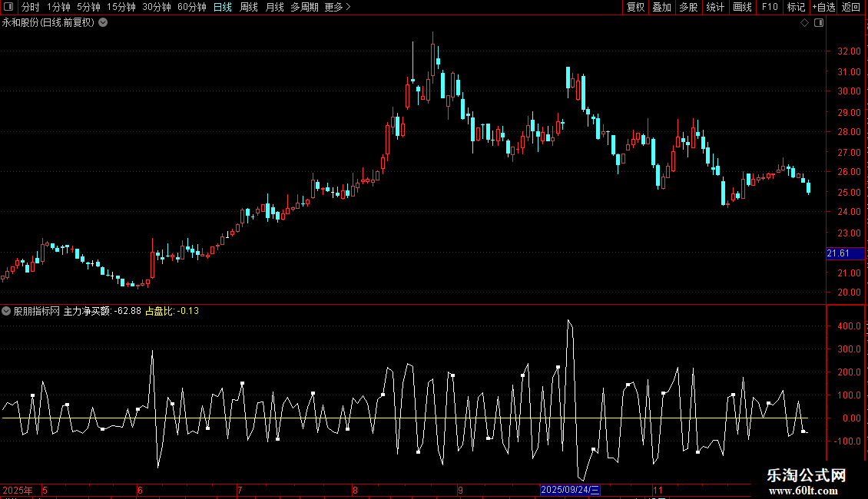This screenshot has height=499, width=868.
Task: Click the 叠加 overlay button
Action: (x=662, y=7)
